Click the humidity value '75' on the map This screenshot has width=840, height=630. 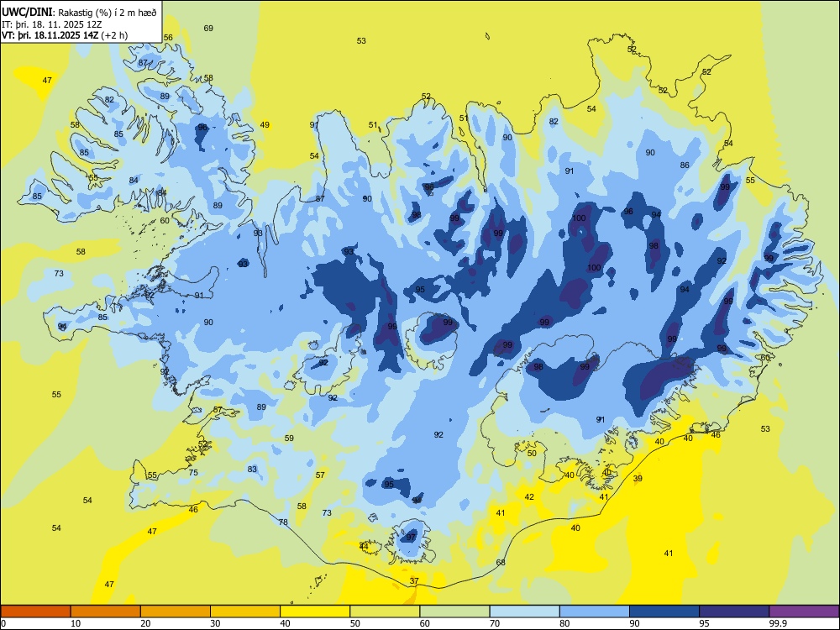[193, 472]
